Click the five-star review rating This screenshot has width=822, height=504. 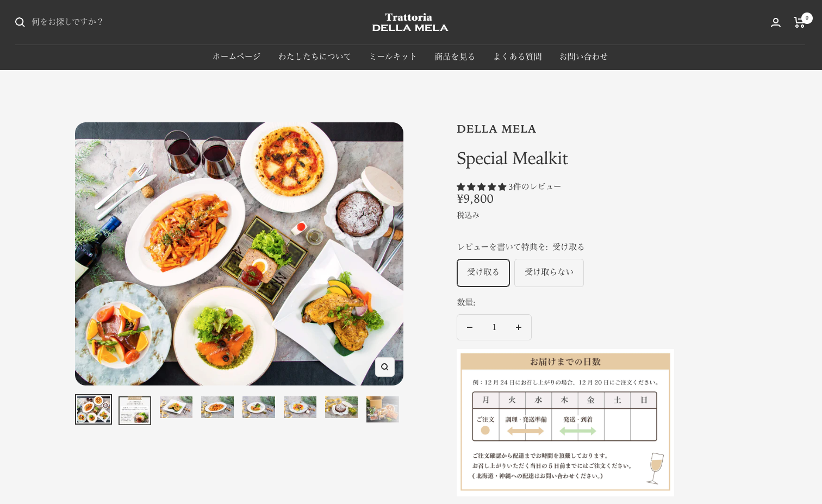pos(482,186)
